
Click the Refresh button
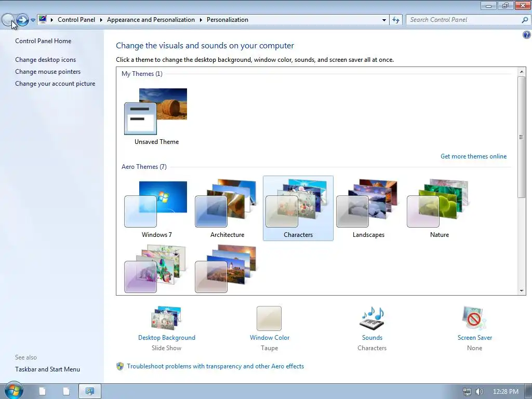click(x=395, y=20)
